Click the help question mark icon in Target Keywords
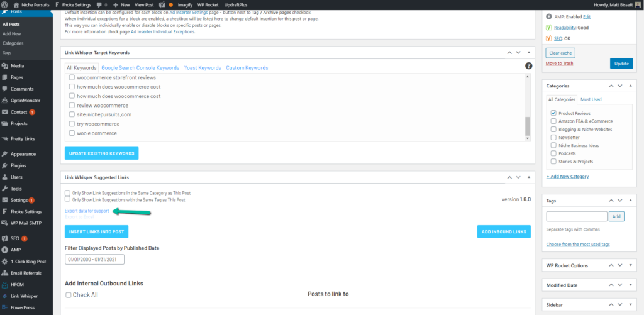Viewport: 644px width, 315px height. [528, 66]
